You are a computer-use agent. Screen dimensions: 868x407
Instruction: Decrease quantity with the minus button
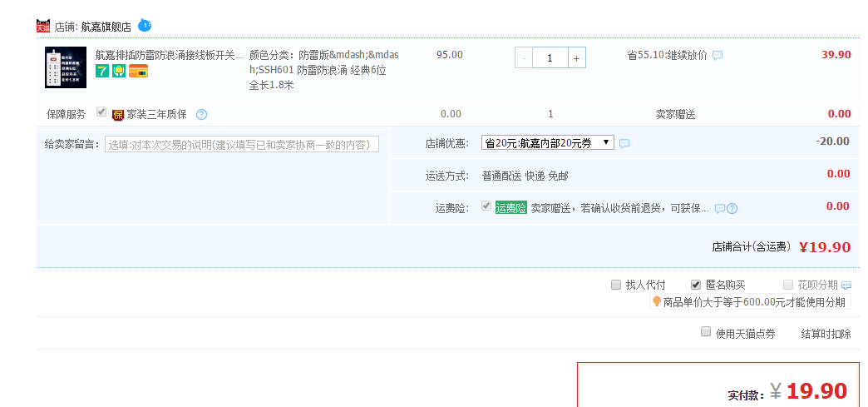coord(524,57)
